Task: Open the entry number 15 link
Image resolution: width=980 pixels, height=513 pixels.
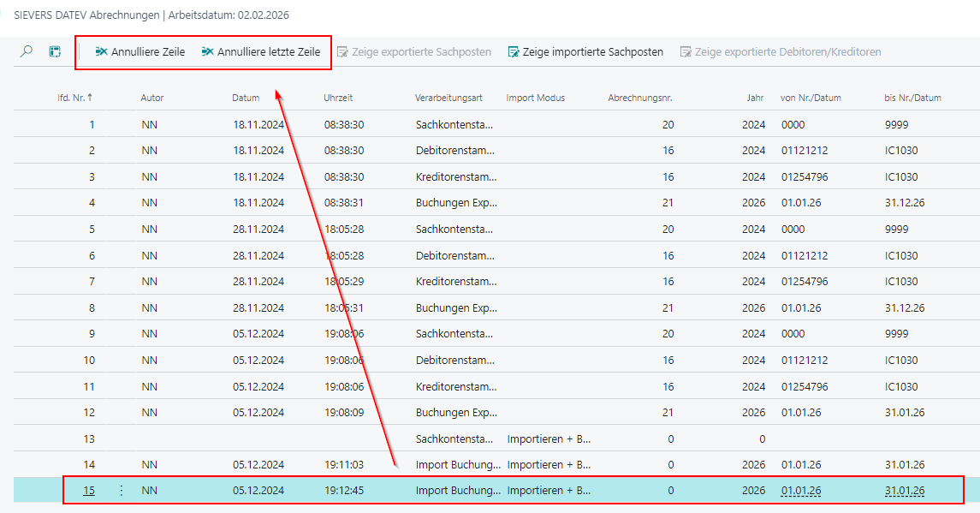Action: tap(89, 491)
